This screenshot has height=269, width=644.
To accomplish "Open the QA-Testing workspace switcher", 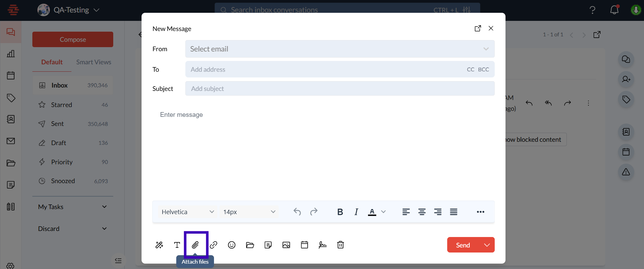I will pos(68,10).
